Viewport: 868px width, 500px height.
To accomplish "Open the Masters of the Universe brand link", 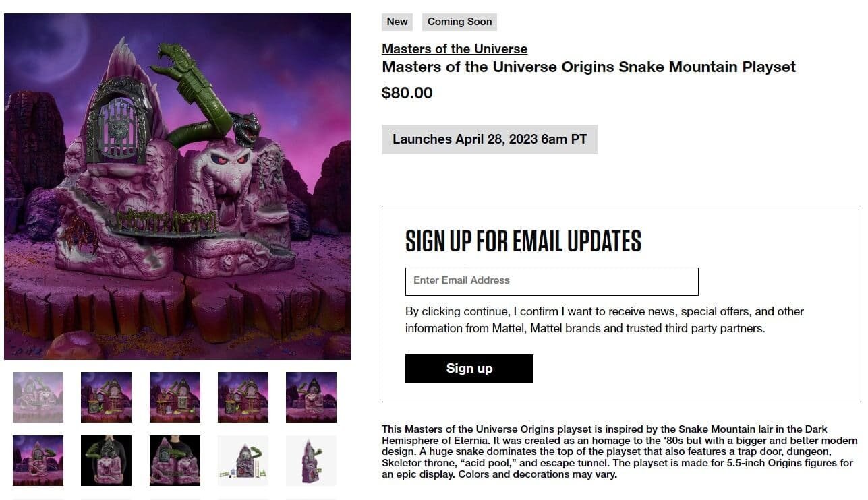I will pos(454,49).
